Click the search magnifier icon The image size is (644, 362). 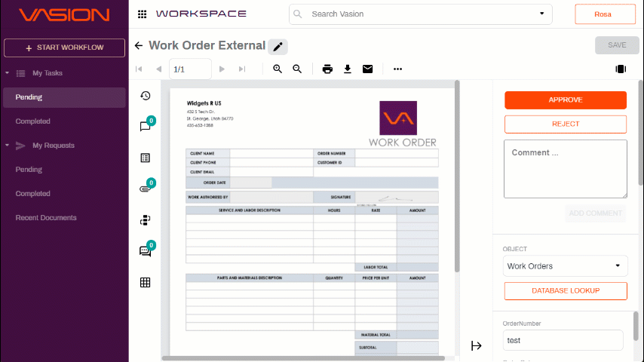[298, 14]
